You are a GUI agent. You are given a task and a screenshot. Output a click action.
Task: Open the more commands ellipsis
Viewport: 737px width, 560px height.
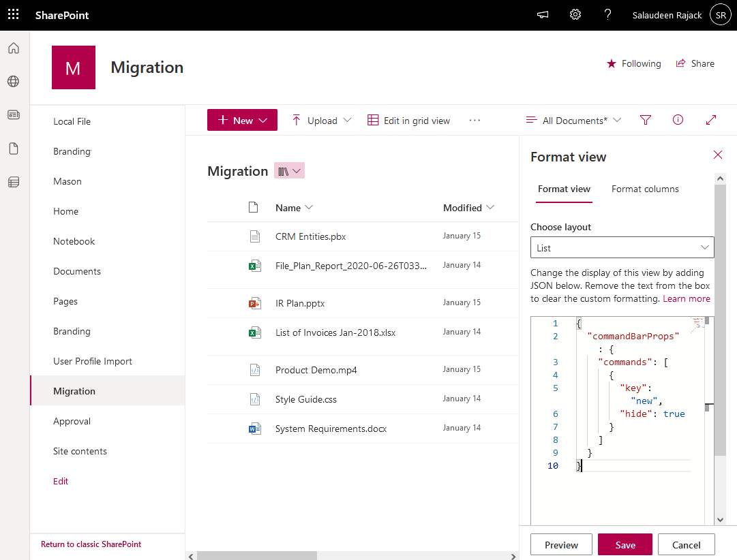point(474,120)
